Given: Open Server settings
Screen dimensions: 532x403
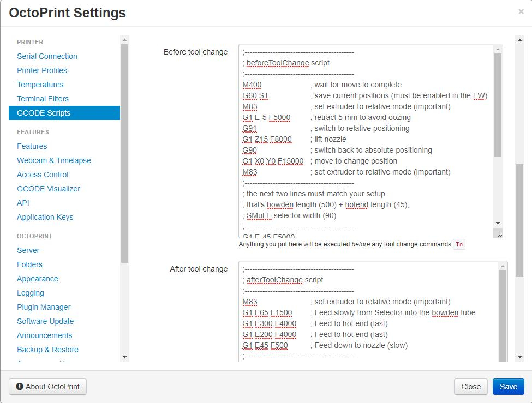Looking at the screenshot, I should pyautogui.click(x=28, y=250).
